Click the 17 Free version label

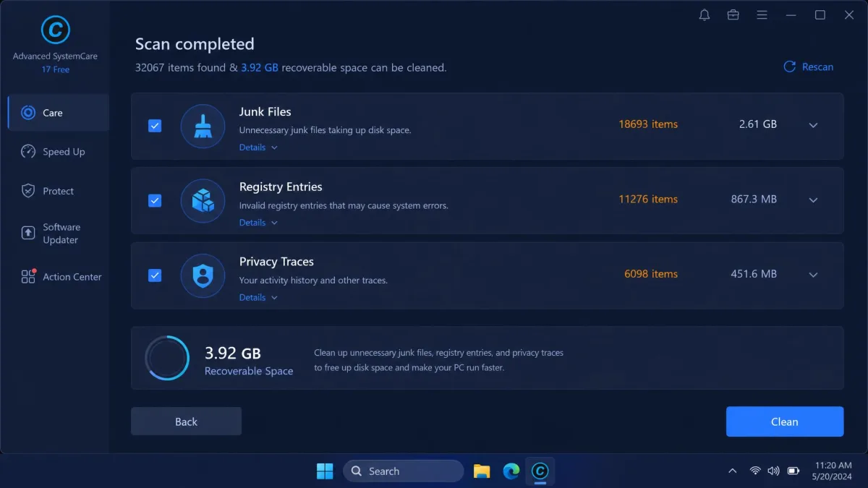click(56, 69)
